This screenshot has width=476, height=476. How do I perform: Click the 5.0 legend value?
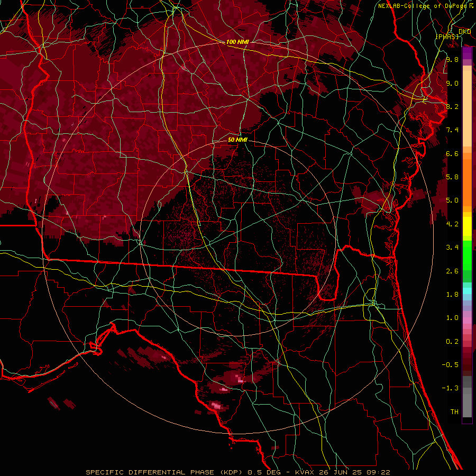click(452, 200)
